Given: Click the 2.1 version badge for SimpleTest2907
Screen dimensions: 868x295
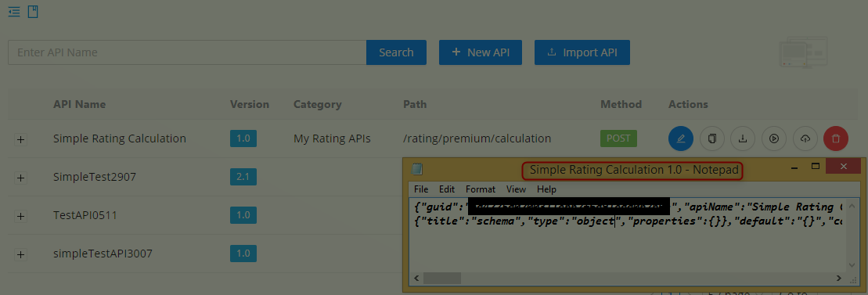Looking at the screenshot, I should tap(243, 177).
